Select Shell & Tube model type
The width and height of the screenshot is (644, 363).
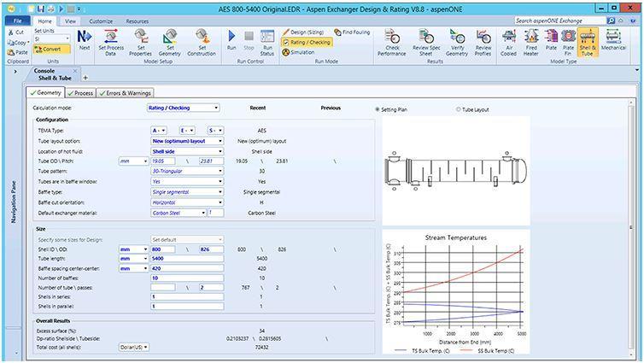tap(588, 43)
